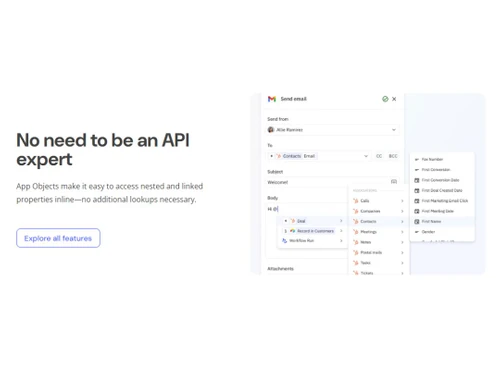Click the Attachments label
Viewport: 500px width, 375px height.
280,269
